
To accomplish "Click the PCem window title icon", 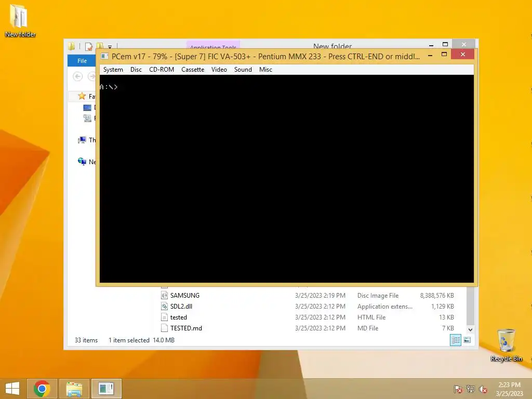I will click(104, 56).
